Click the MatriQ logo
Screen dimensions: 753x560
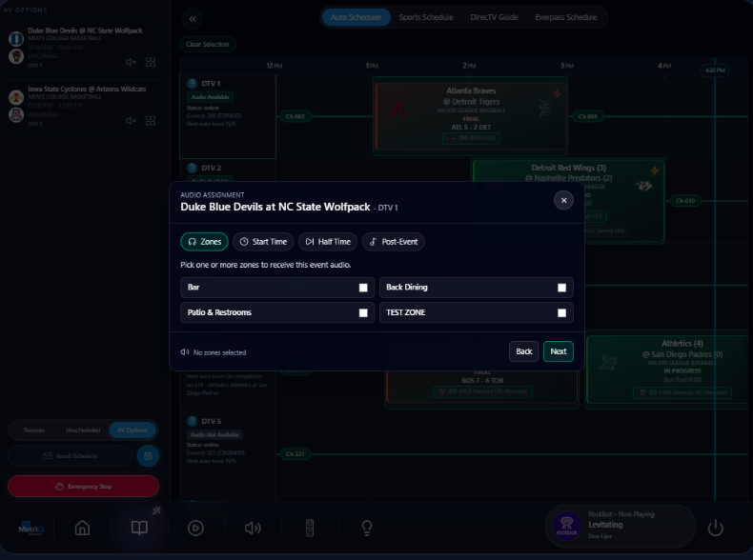click(x=31, y=528)
